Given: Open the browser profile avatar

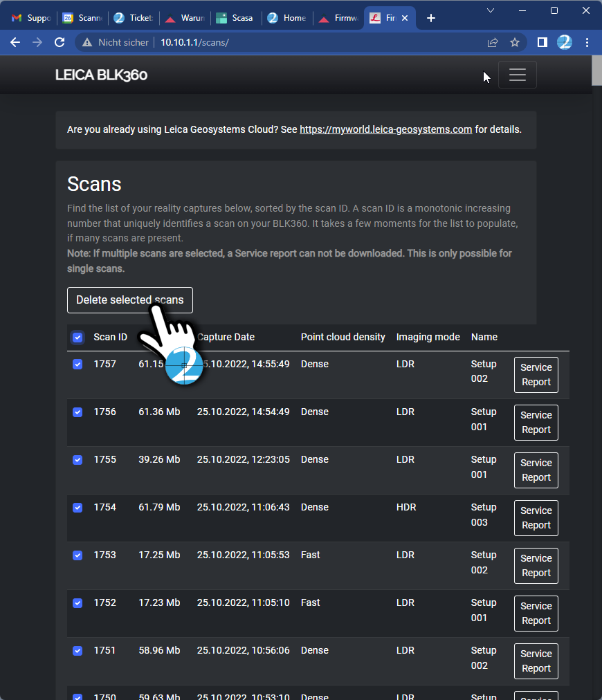Looking at the screenshot, I should pyautogui.click(x=565, y=42).
